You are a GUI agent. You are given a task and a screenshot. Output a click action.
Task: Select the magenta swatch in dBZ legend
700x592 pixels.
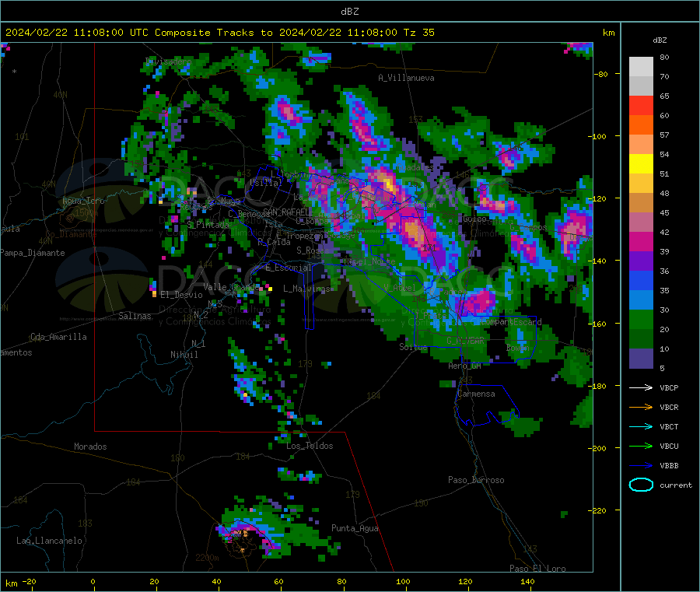[641, 241]
